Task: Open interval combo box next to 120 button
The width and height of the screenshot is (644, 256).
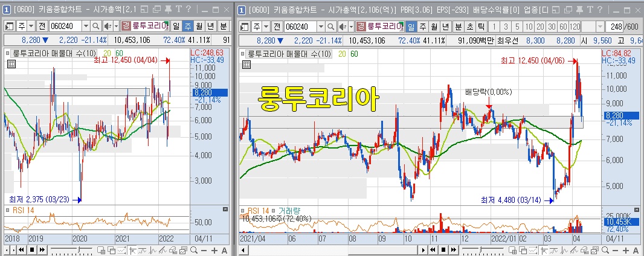Action: coord(593,27)
